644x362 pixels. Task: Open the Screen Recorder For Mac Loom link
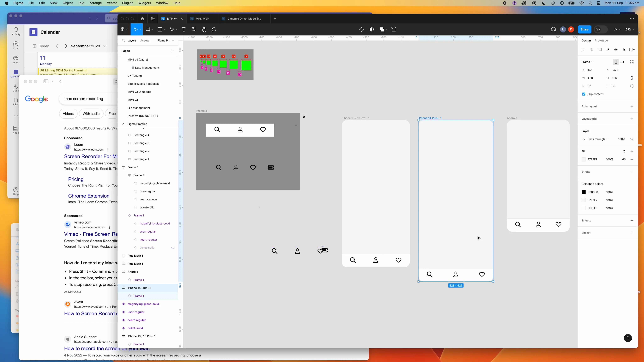(x=91, y=156)
